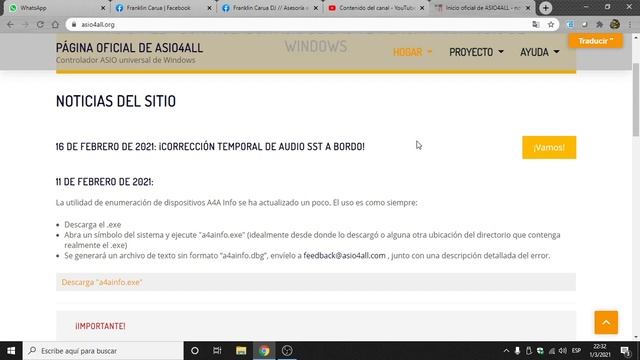Open the Chrome profile avatar
Viewport: 640px width, 360px height.
coord(615,24)
